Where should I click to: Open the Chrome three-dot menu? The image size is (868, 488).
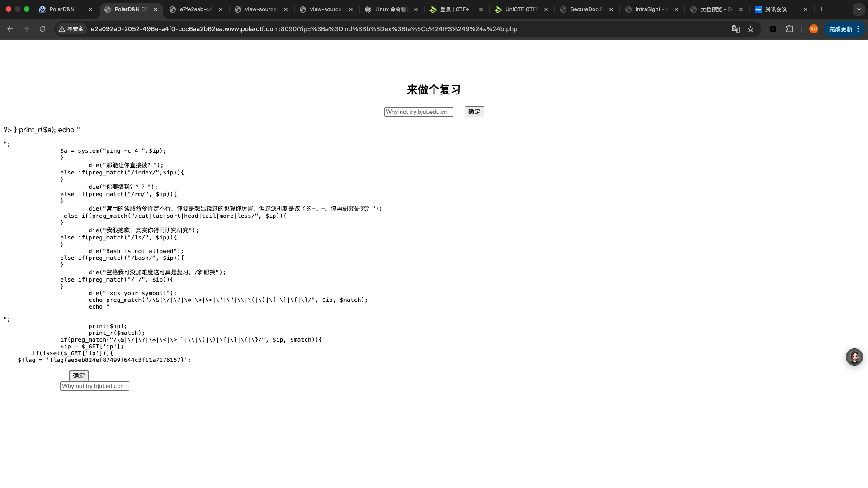pyautogui.click(x=858, y=29)
